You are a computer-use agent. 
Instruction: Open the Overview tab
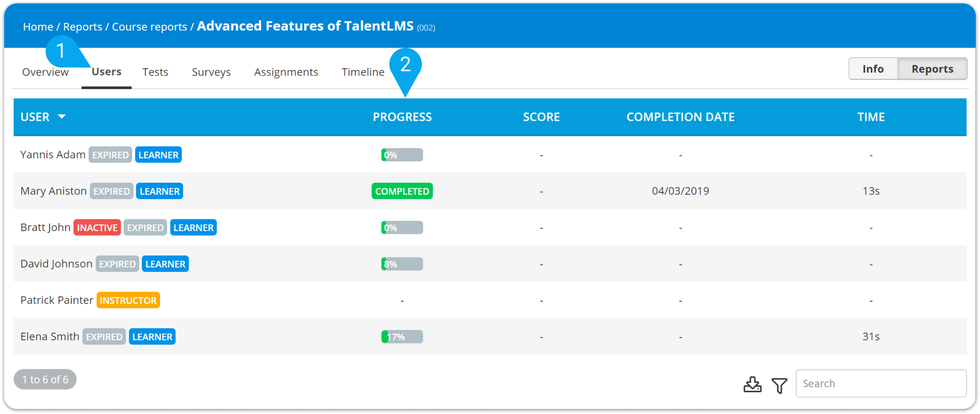coord(45,72)
